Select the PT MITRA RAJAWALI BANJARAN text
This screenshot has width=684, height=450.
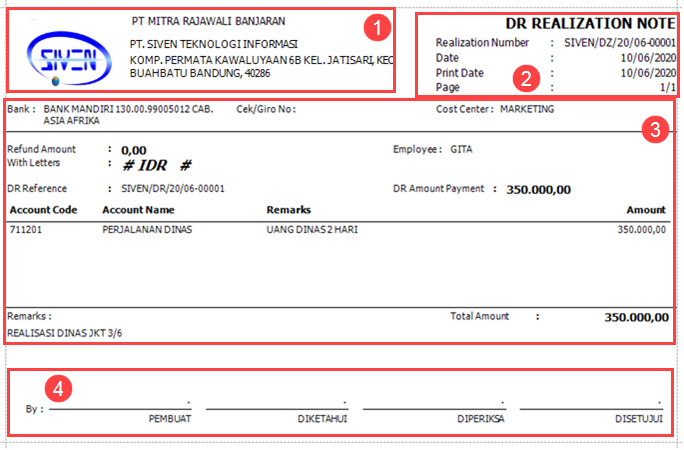(209, 21)
